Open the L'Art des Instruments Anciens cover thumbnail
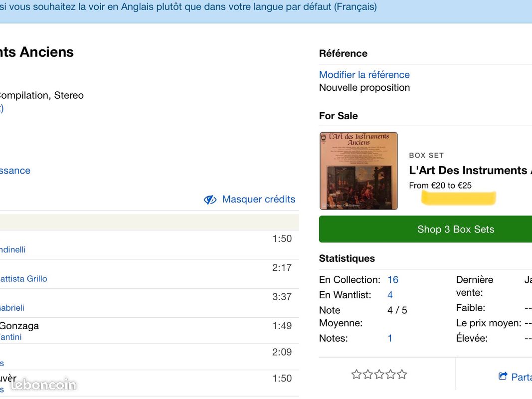This screenshot has width=532, height=399. click(358, 171)
